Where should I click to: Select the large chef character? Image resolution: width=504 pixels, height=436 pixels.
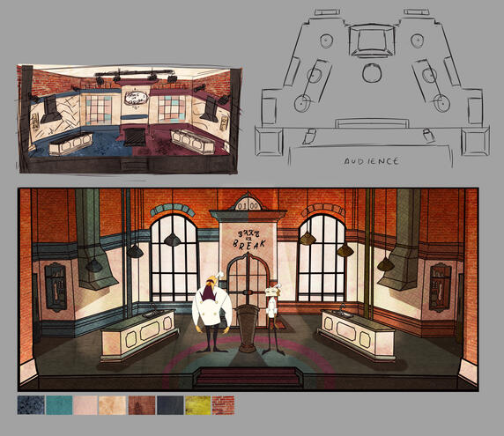212,314
